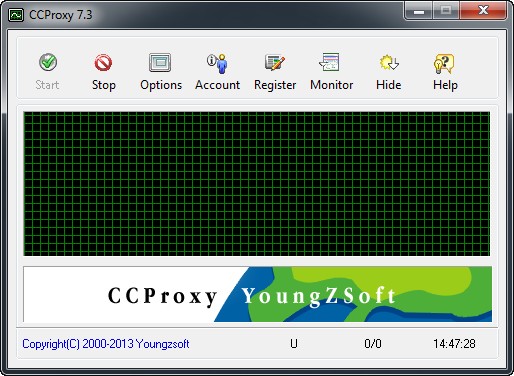Stop the proxy with the Stop icon
Image resolution: width=514 pixels, height=376 pixels.
point(103,62)
